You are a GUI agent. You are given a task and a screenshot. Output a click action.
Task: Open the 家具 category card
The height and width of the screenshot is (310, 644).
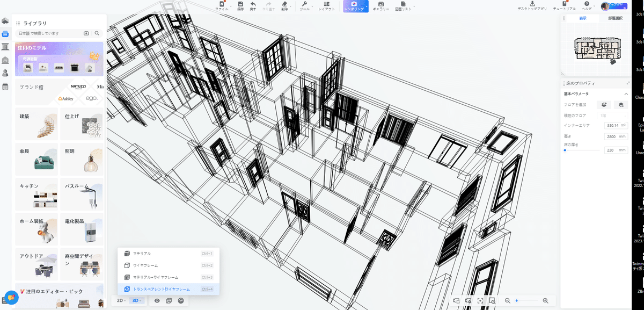click(x=36, y=159)
